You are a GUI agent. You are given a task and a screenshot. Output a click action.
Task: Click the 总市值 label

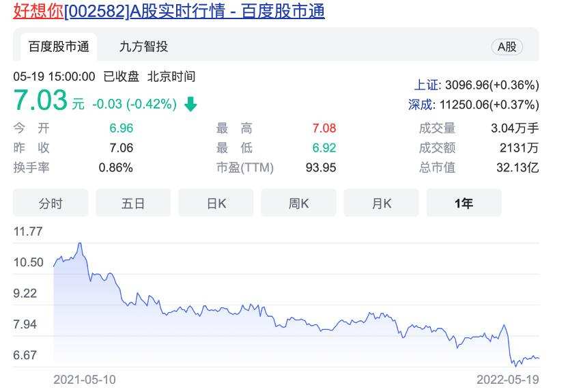click(437, 167)
